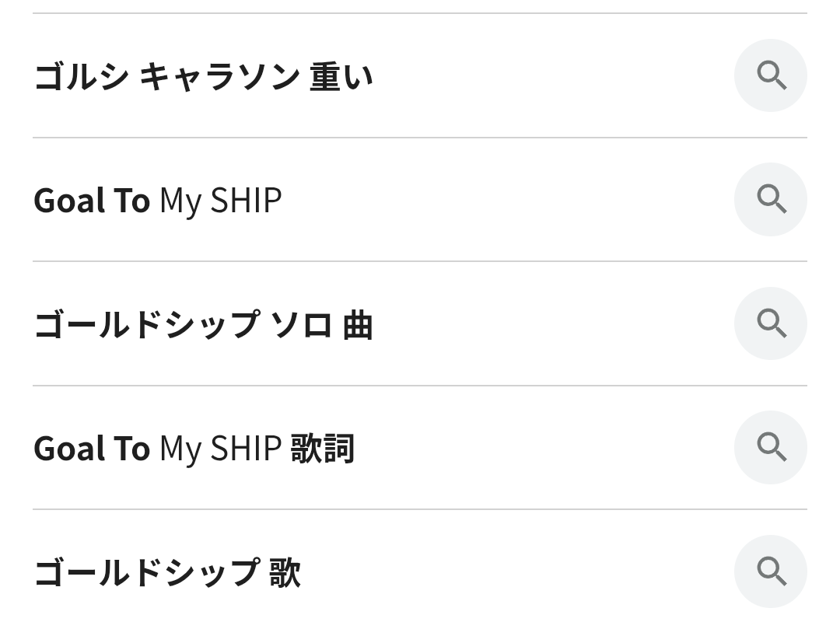The image size is (840, 629).
Task: Click the search icon beside ゴルシ キャラソン 重い
Action: [771, 75]
